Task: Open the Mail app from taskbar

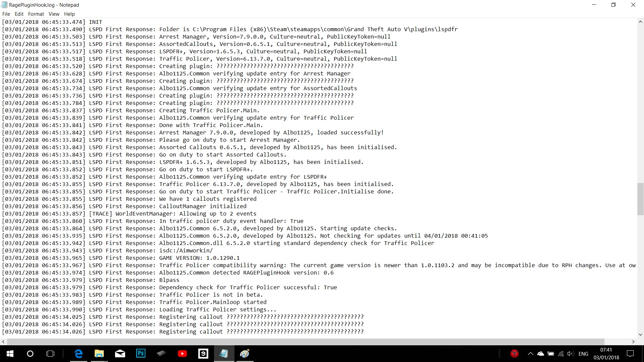Action: [120, 354]
